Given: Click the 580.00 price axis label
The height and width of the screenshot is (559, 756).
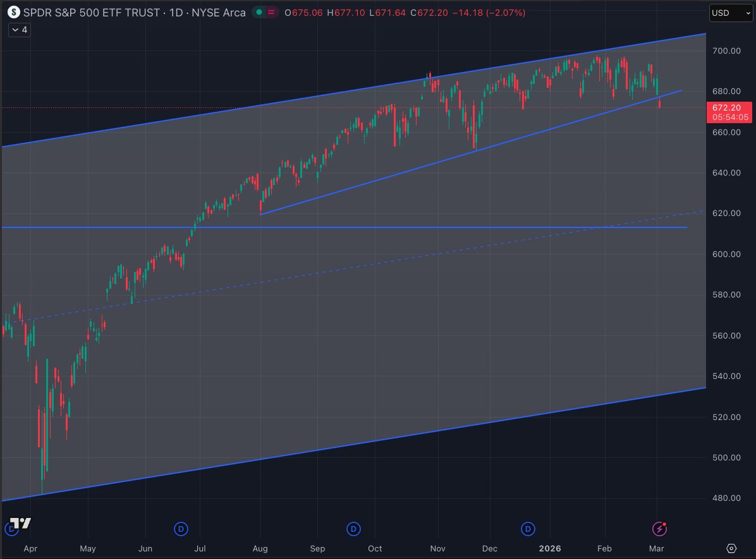Looking at the screenshot, I should coord(726,294).
